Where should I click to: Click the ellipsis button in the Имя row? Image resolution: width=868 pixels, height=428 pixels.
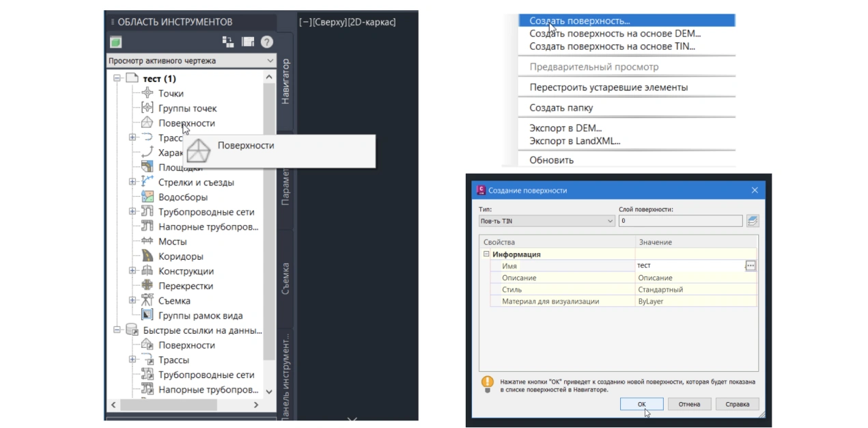click(751, 265)
